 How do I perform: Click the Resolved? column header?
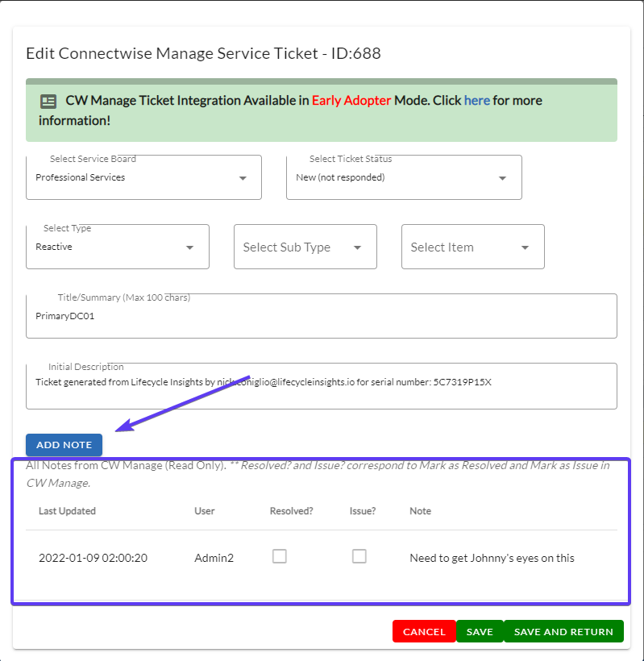coord(291,511)
